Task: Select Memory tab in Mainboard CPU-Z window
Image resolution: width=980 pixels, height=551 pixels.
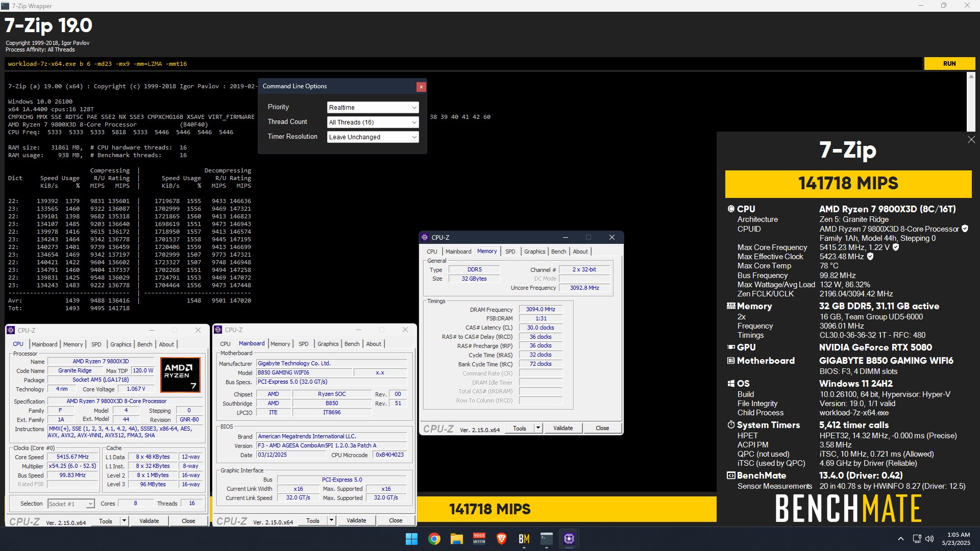Action: tap(280, 344)
